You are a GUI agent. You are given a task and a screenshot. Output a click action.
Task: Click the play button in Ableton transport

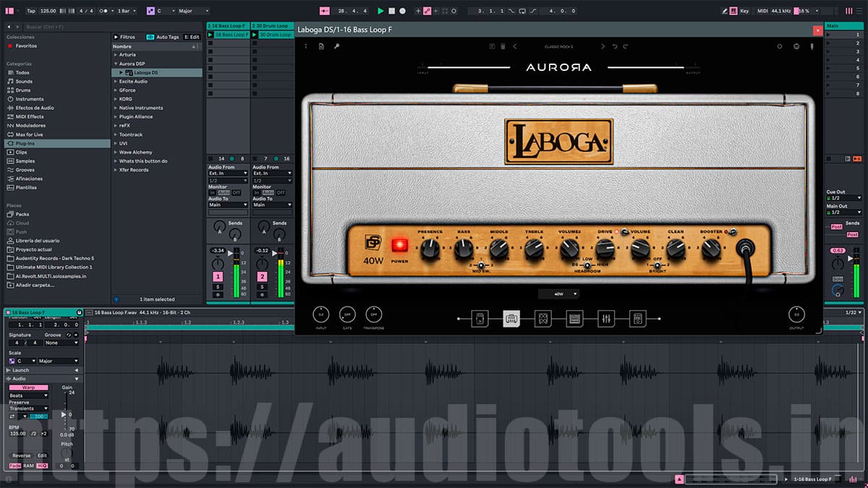click(x=381, y=11)
